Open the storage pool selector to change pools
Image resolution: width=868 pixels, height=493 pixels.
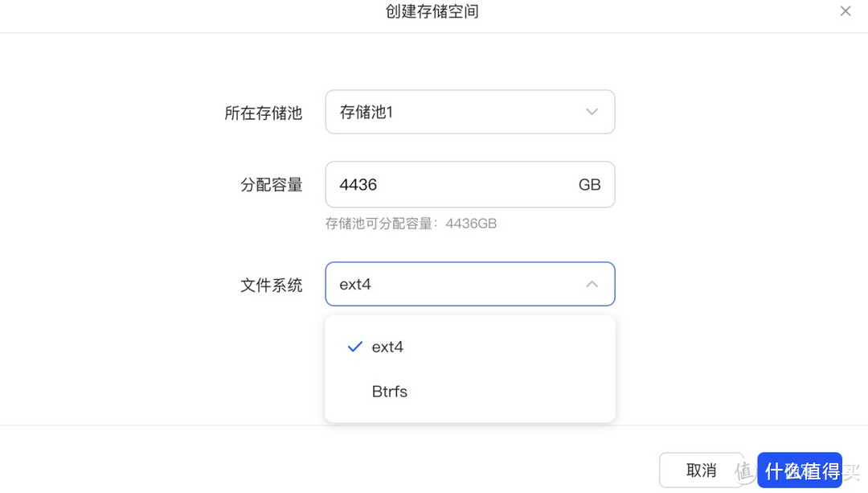(x=470, y=112)
